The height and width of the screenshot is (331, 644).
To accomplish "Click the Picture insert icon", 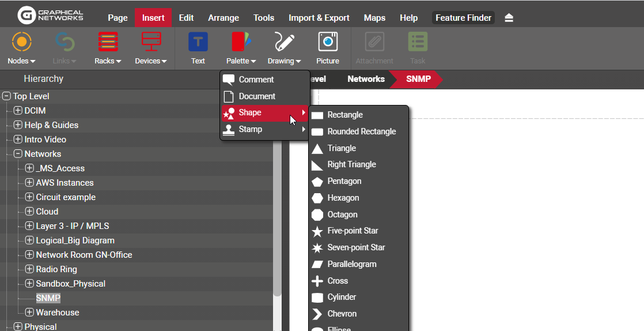I will [327, 43].
